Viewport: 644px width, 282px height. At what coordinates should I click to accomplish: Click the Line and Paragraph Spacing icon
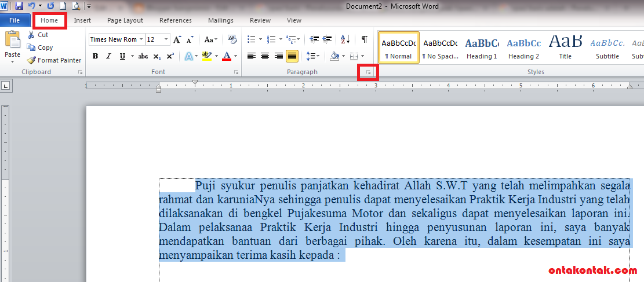[x=311, y=56]
